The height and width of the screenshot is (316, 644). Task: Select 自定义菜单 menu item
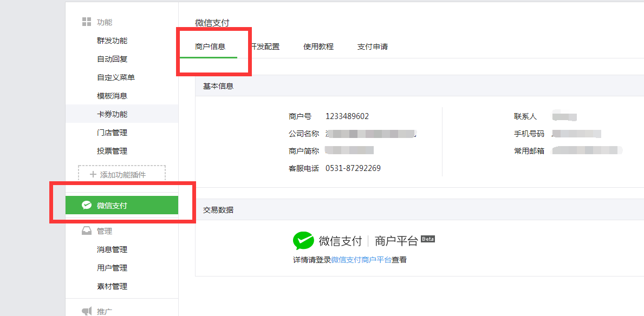click(116, 77)
